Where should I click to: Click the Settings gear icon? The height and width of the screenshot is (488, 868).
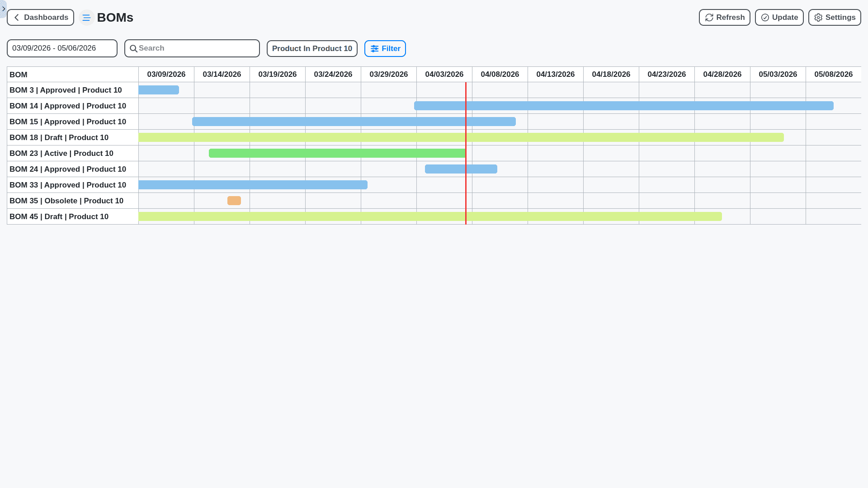818,17
